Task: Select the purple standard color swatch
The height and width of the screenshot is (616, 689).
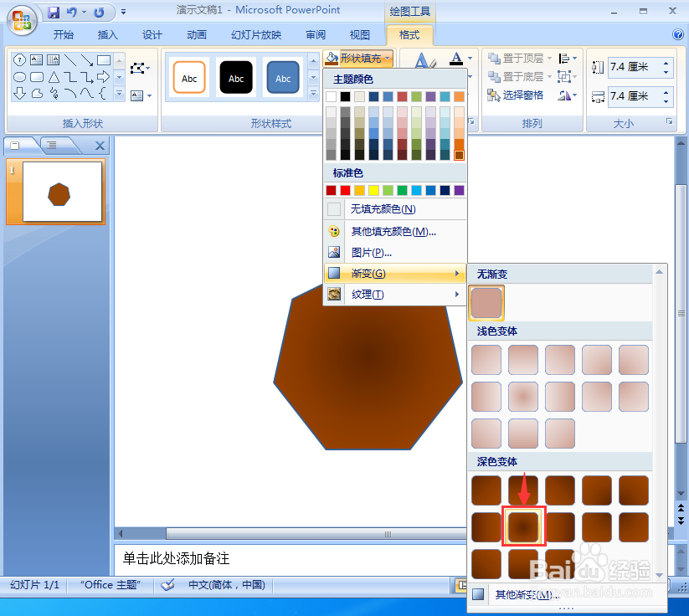Action: click(459, 190)
